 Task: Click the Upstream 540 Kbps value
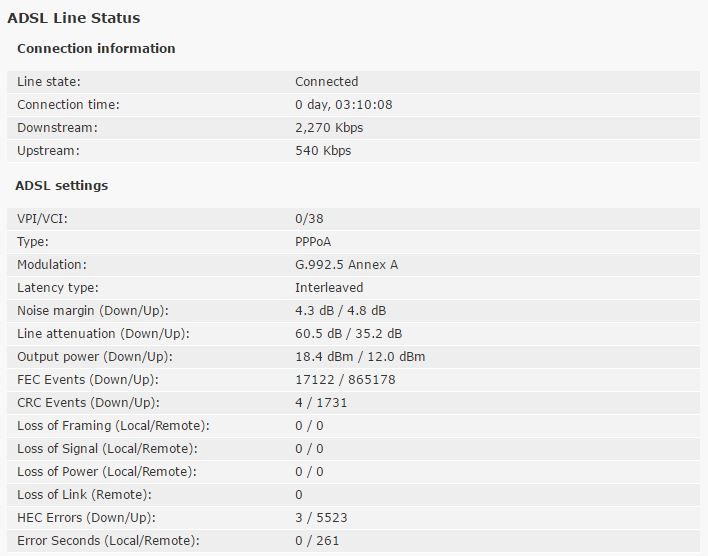click(323, 151)
